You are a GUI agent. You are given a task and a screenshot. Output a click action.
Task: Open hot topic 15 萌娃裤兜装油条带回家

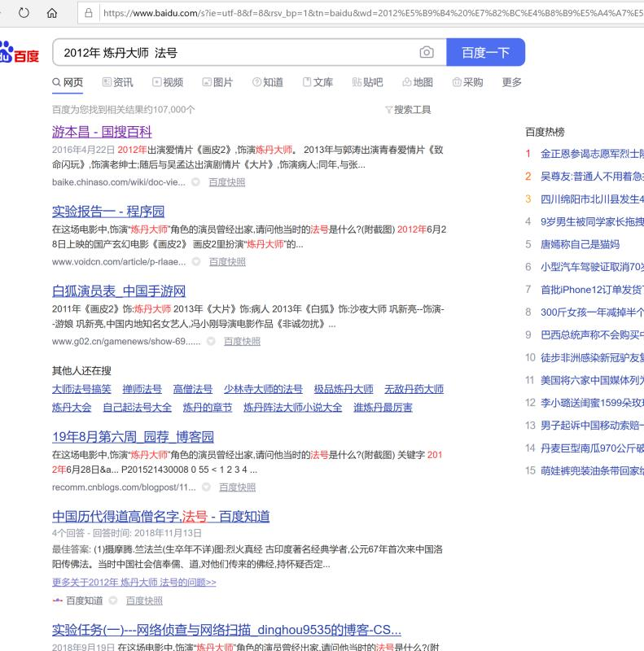pos(592,471)
